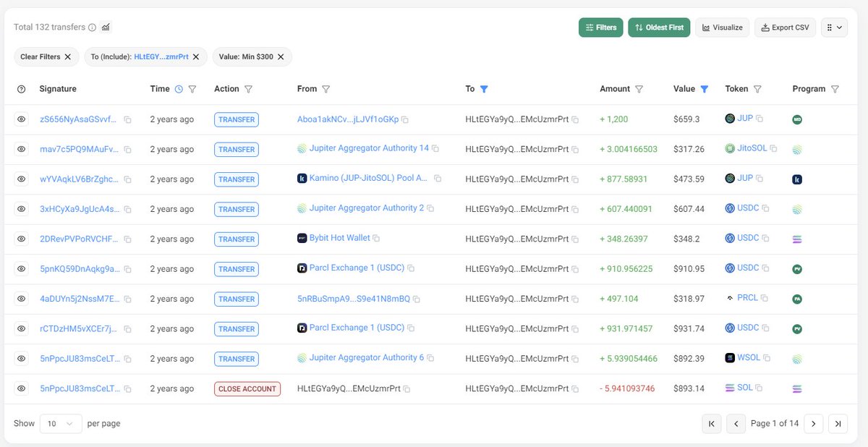
Task: Toggle the Oldest First sort button
Action: point(659,27)
